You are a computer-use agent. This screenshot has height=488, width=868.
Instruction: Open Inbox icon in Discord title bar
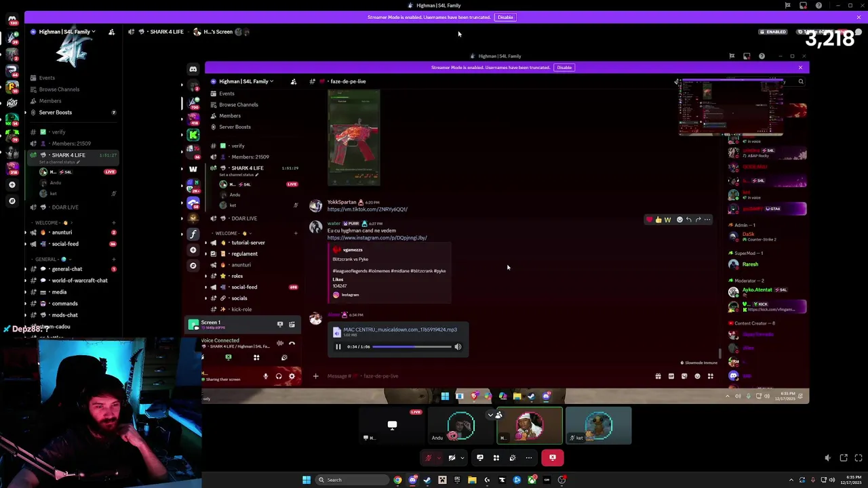click(x=803, y=5)
